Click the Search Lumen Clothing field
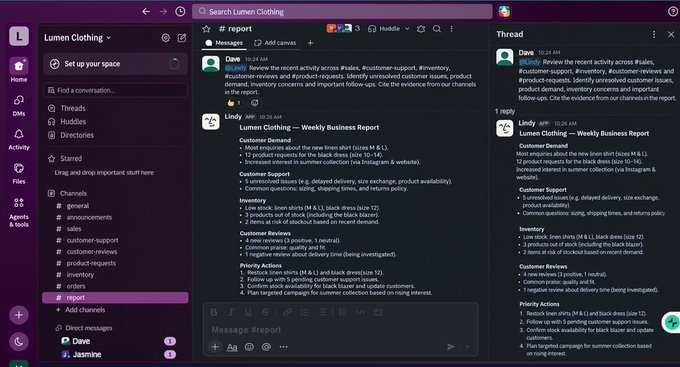The image size is (680, 367). click(x=342, y=12)
